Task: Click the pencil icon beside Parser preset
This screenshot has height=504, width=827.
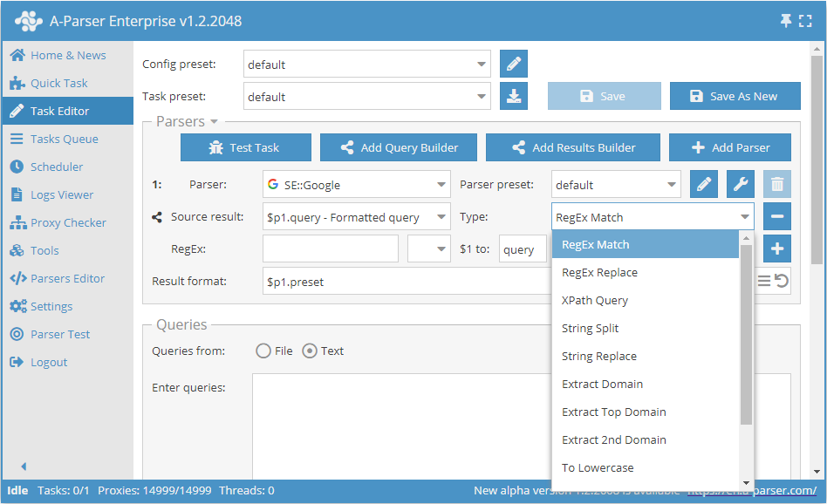Action: click(704, 184)
